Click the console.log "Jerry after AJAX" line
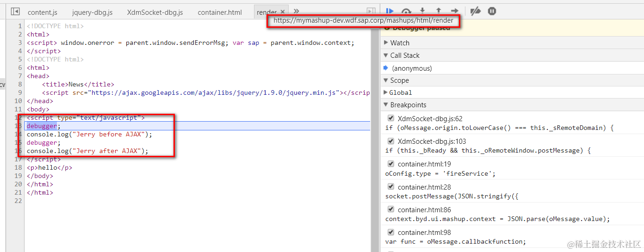 point(87,151)
